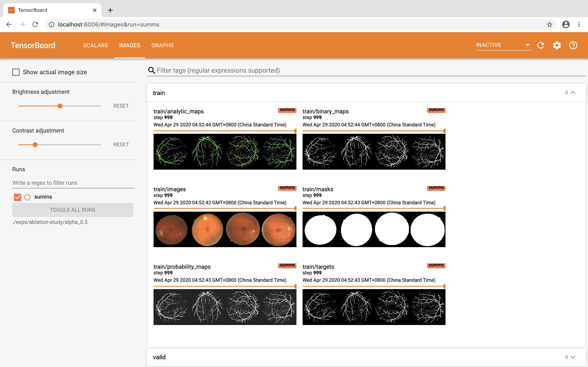Bookmark page with the star icon
Image resolution: width=588 pixels, height=367 pixels.
coord(549,24)
